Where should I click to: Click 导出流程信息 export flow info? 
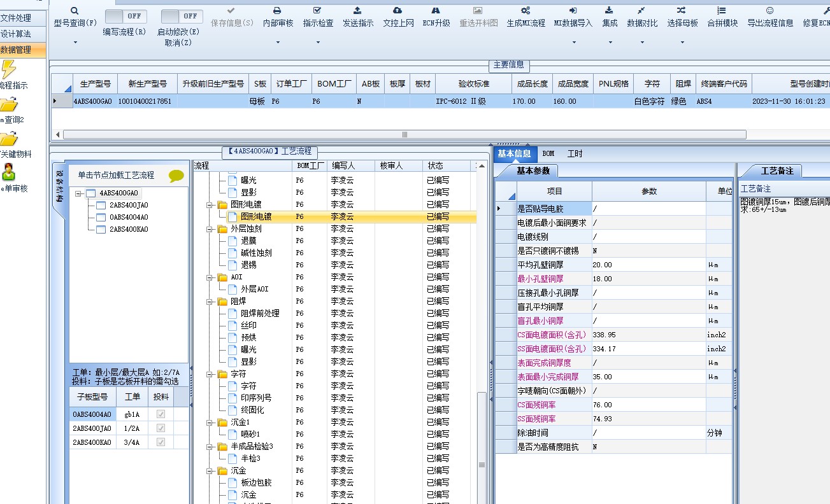[x=770, y=17]
